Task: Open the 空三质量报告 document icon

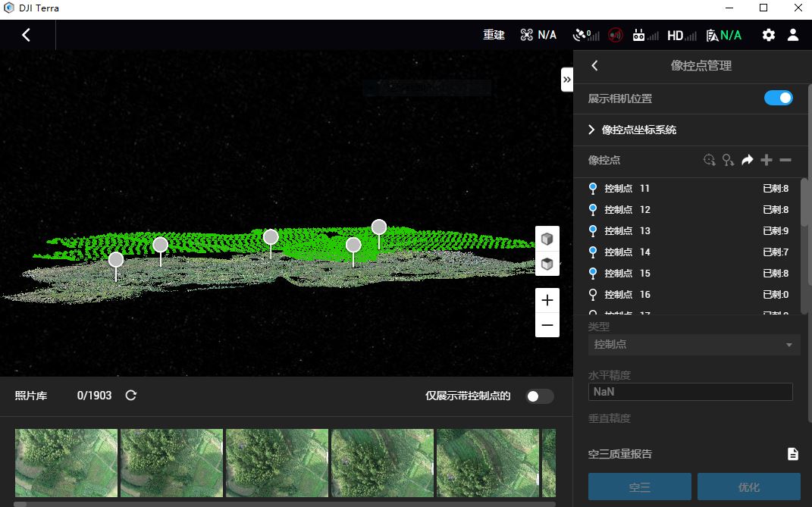Action: 793,454
